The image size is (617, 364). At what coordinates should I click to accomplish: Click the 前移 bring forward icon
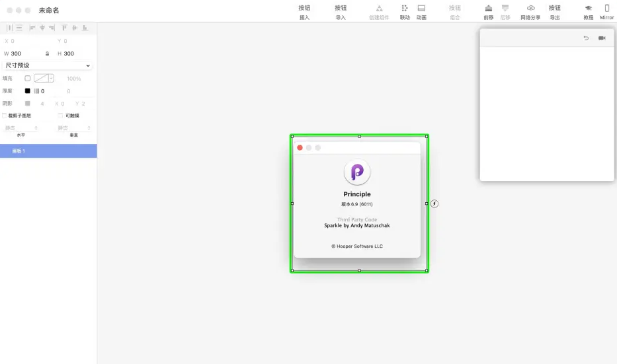(x=488, y=9)
